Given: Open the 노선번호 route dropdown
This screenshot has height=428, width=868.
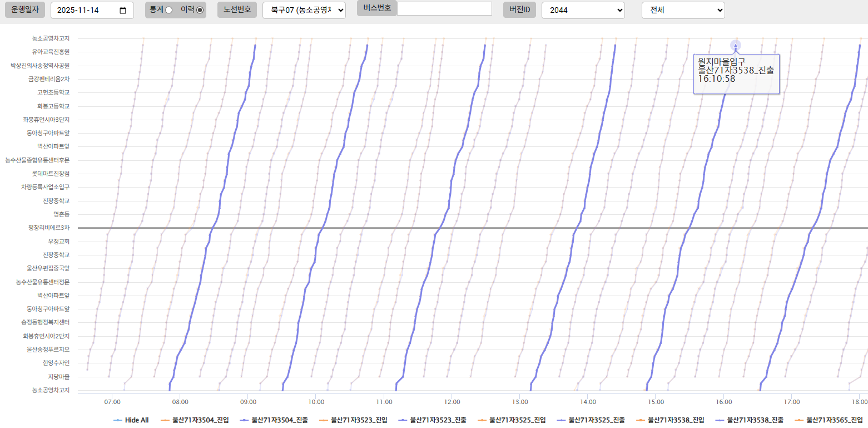Looking at the screenshot, I should point(304,10).
